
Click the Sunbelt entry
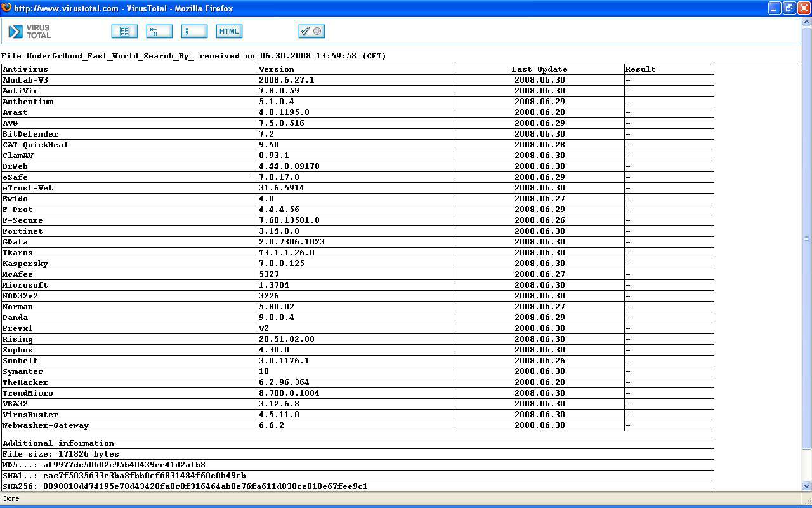[x=20, y=361]
